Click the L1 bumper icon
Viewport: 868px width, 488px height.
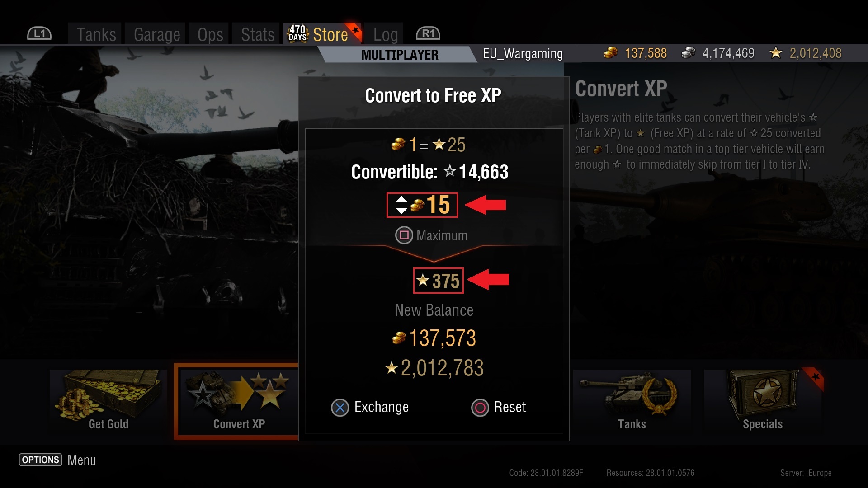[x=39, y=33]
